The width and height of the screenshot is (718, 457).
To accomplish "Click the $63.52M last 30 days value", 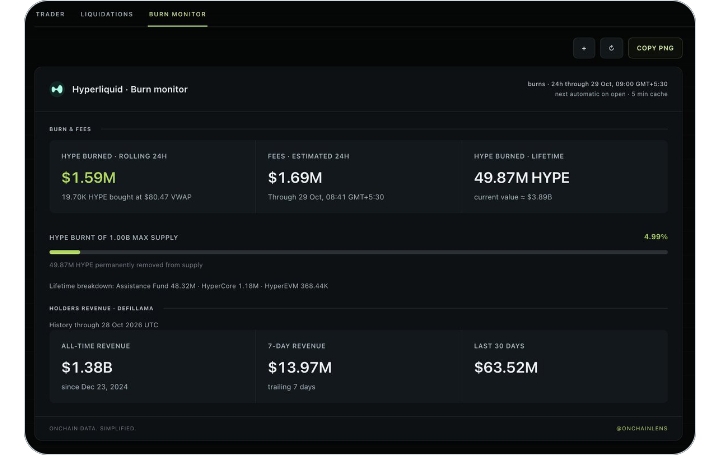I will pyautogui.click(x=506, y=367).
